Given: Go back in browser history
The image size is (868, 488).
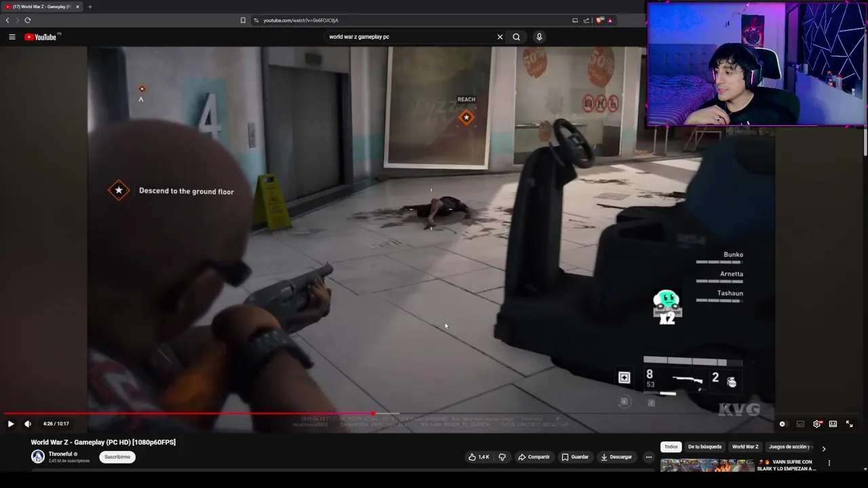Looking at the screenshot, I should 7,20.
